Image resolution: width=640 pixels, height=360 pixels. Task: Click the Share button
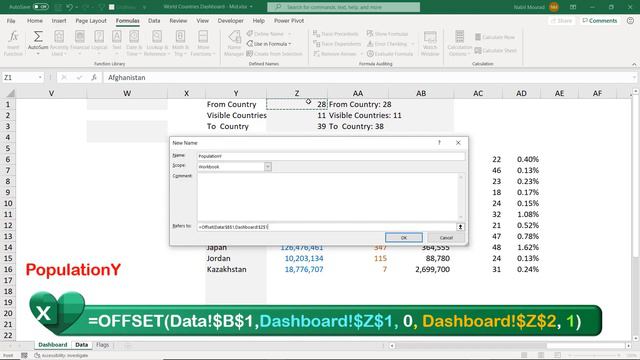coord(562,20)
